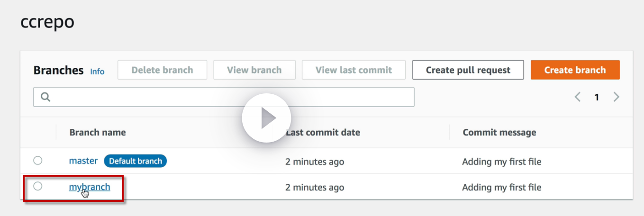Image resolution: width=644 pixels, height=216 pixels.
Task: Click the Last commit date column header
Action: 323,133
